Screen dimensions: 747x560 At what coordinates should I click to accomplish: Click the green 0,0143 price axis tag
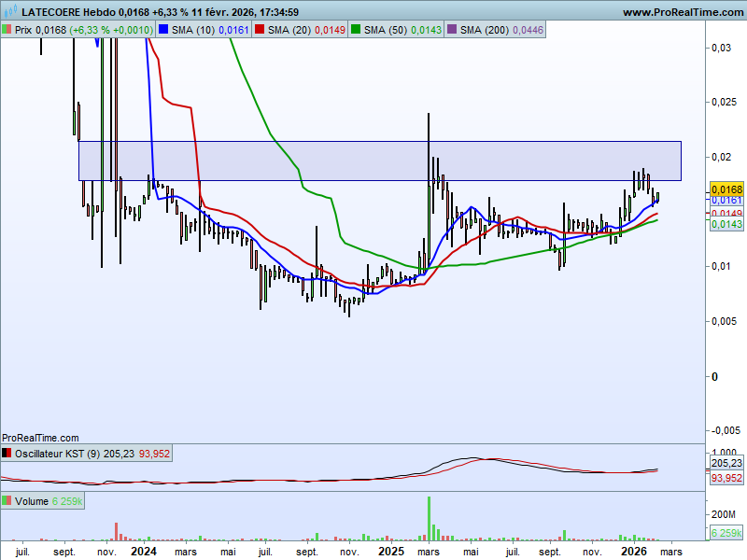click(726, 224)
